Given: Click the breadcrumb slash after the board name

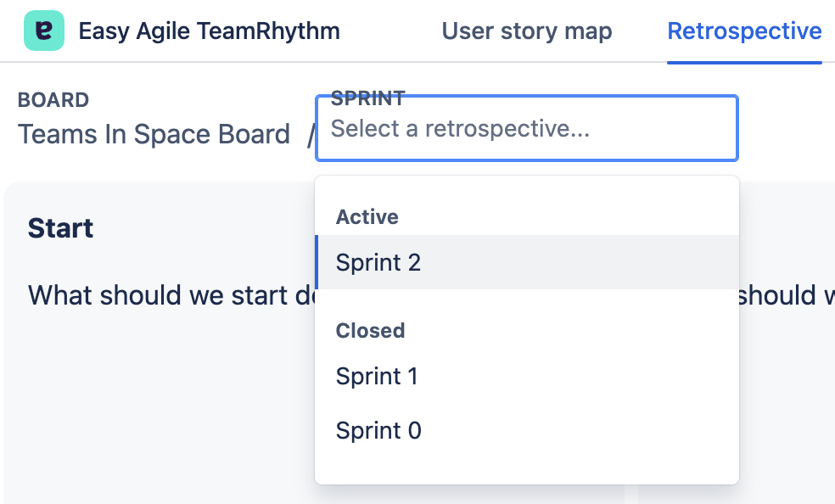Looking at the screenshot, I should click(x=310, y=134).
